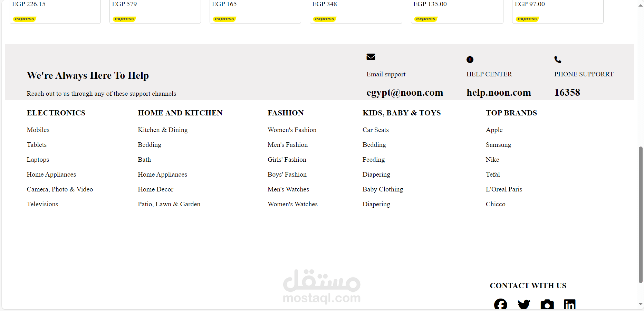Open Nike brand link
The height and width of the screenshot is (311, 644).
(x=492, y=160)
